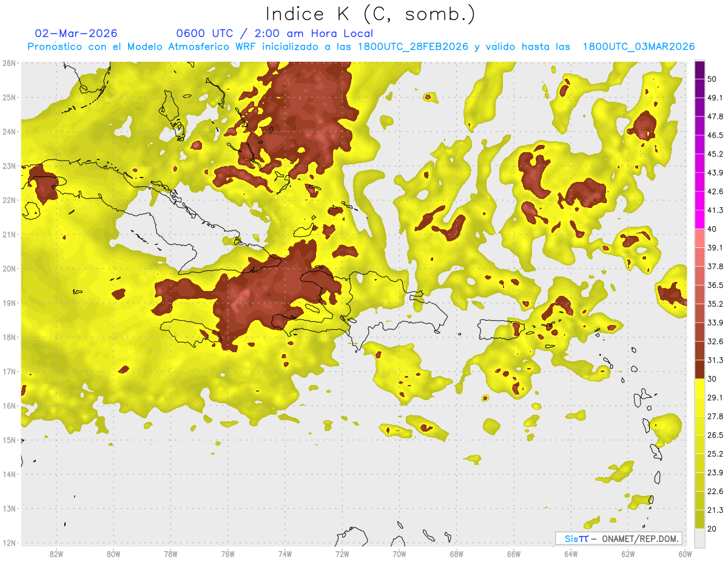
Task: Click the '24N' latitude label
Action: pos(9,132)
